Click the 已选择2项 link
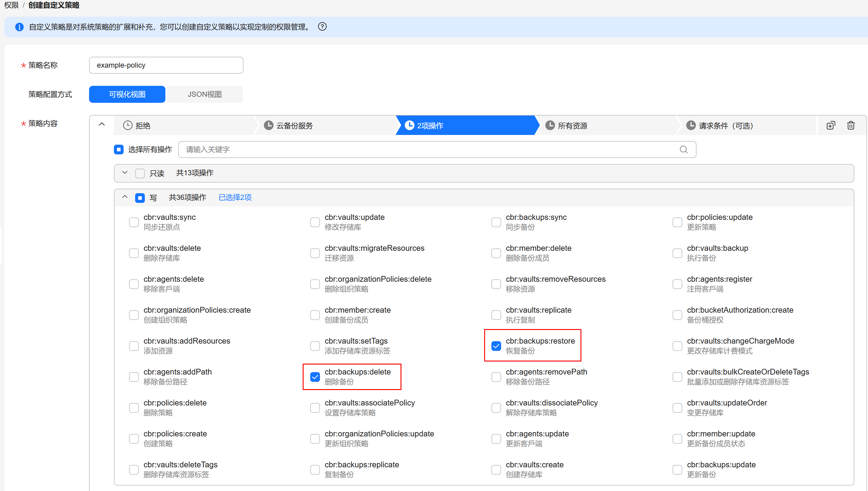The image size is (868, 491). point(235,197)
